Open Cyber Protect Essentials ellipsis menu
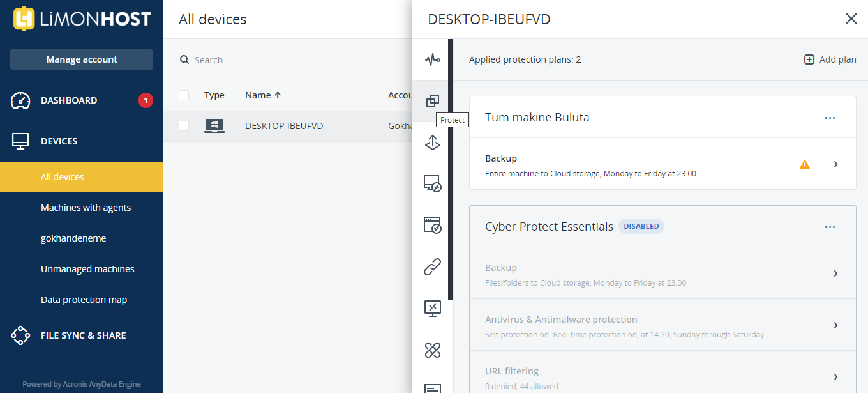The height and width of the screenshot is (393, 868). coord(830,227)
